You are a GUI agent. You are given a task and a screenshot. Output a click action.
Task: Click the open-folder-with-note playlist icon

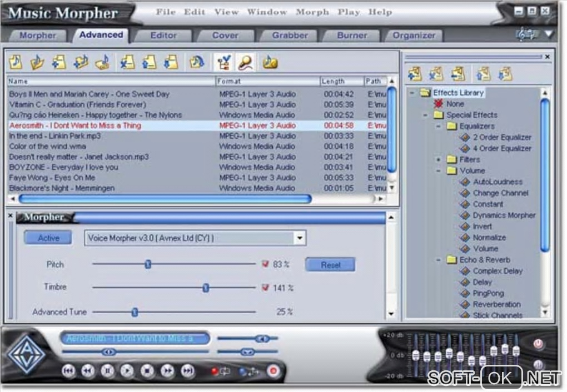pyautogui.click(x=37, y=62)
